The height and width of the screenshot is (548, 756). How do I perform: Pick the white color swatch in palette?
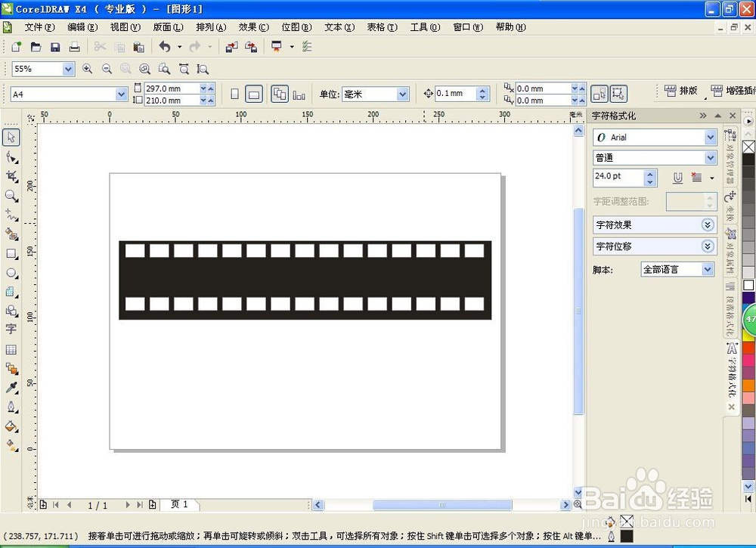click(748, 285)
